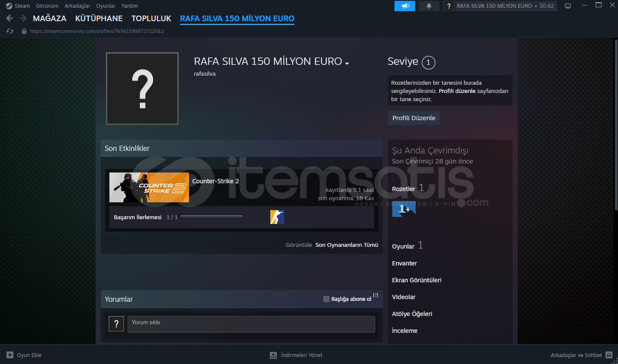Expand the profile name dropdown arrow
Viewport: 618px width, 364px height.
(347, 63)
